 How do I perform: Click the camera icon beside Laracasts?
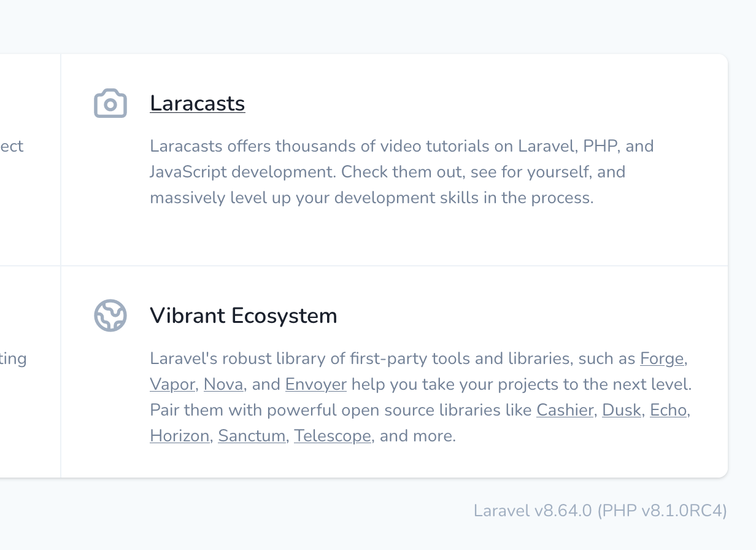point(110,104)
